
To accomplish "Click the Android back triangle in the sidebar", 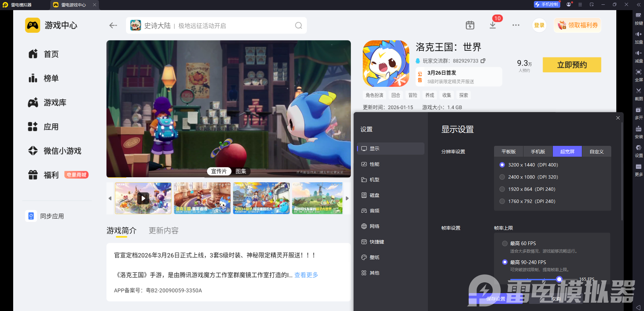I will coord(638,307).
